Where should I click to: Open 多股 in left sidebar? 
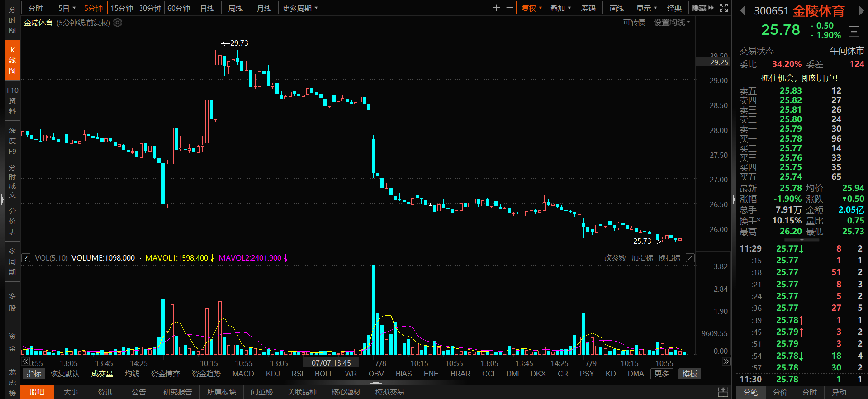12,302
